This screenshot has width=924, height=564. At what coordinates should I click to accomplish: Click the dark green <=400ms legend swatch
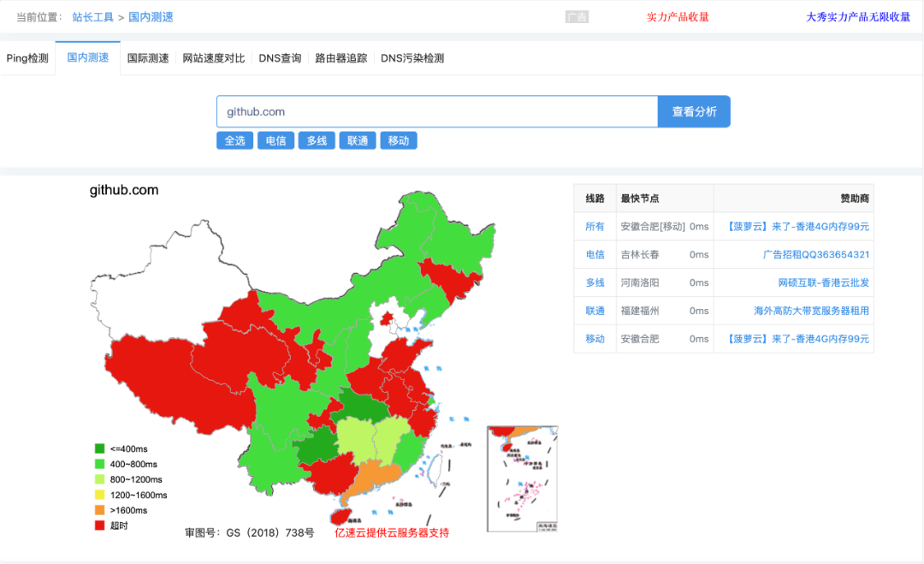(99, 449)
